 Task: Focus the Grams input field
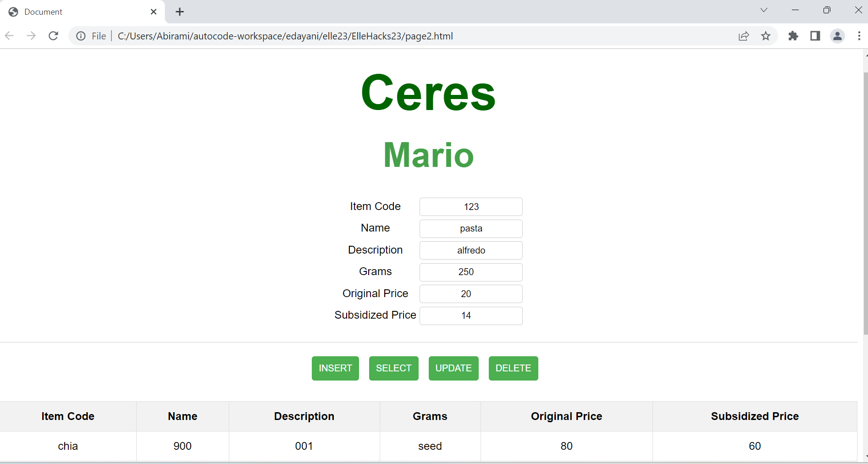tap(471, 272)
